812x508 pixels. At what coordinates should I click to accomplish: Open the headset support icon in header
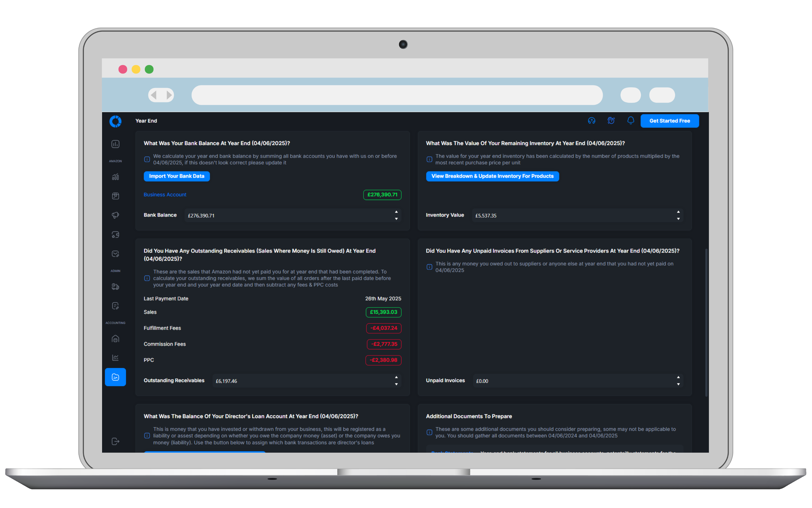pyautogui.click(x=592, y=121)
